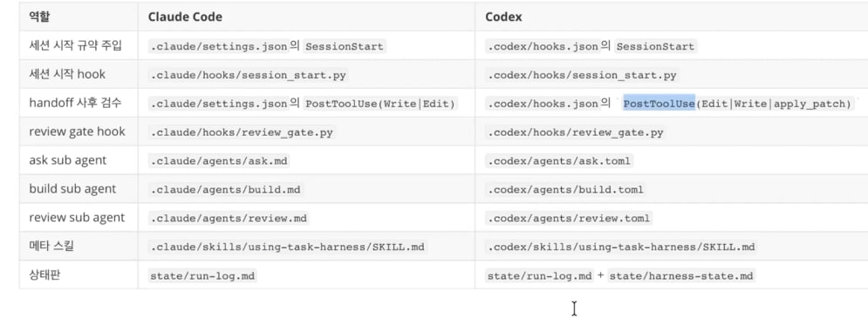Screen dimensions: 868x318
Task: Click .codex/agents/review.toml path
Action: 568,219
